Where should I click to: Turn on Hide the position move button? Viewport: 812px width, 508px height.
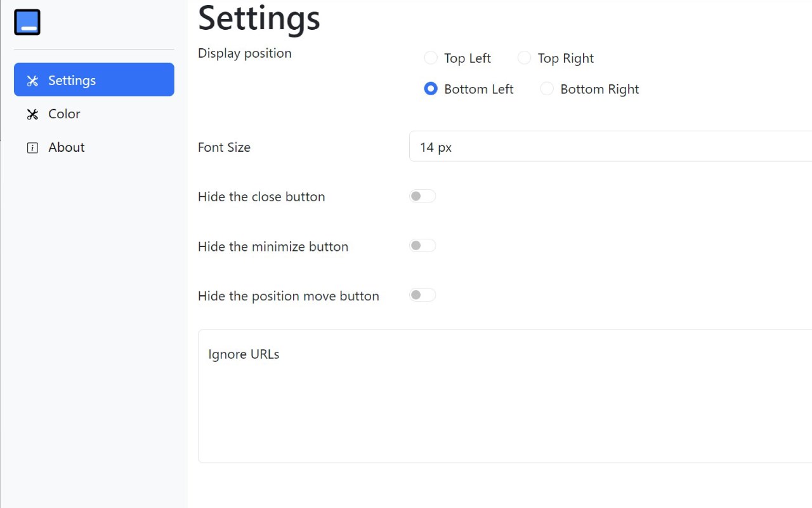point(422,295)
